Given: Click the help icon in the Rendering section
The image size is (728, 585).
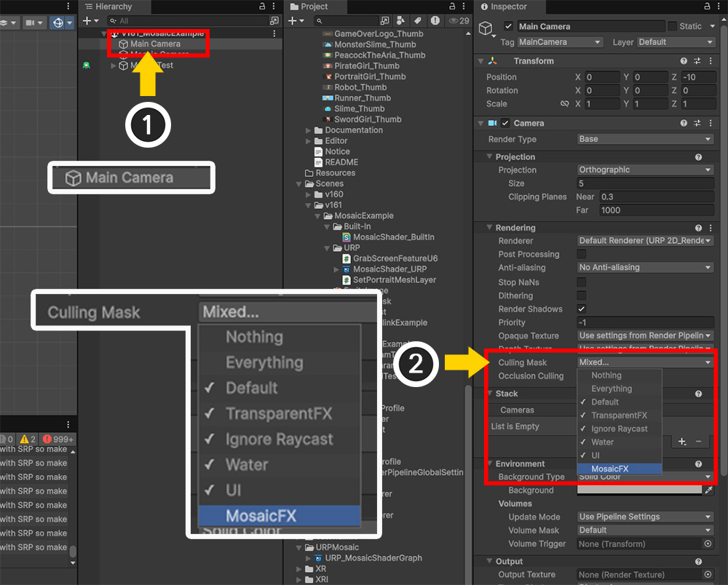Looking at the screenshot, I should click(698, 228).
